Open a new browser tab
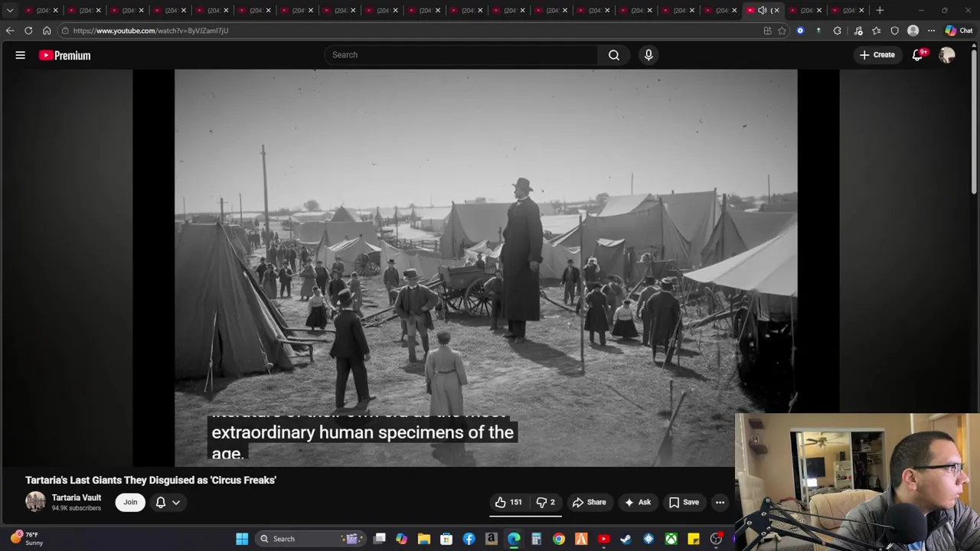The image size is (980, 551). coord(880,10)
